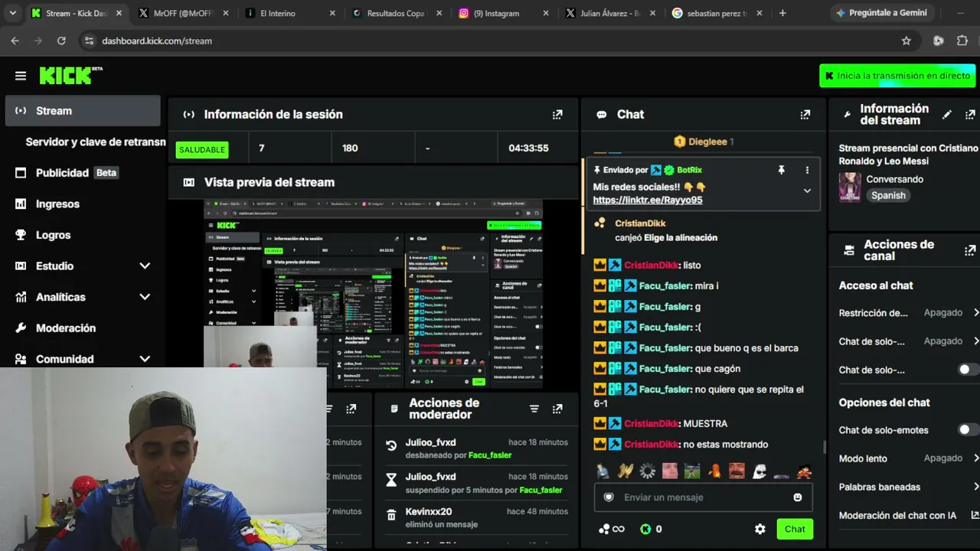Open the filter icon in Acciones de moderador
Image resolution: width=980 pixels, height=551 pixels.
click(x=534, y=409)
